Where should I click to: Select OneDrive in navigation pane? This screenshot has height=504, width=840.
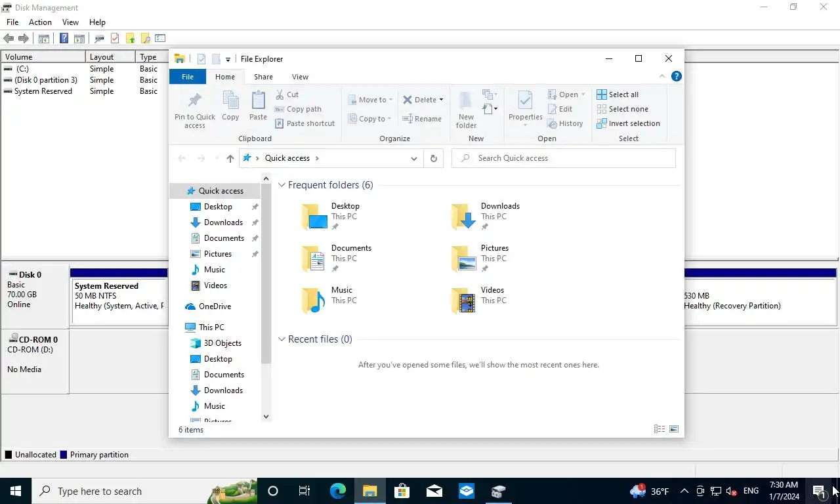(x=215, y=306)
